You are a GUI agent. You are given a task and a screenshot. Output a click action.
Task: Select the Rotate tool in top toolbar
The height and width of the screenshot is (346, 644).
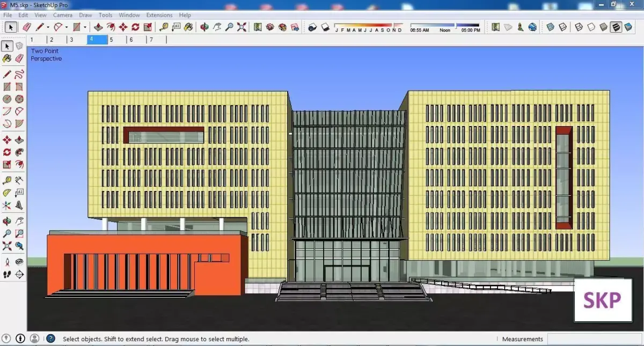tap(135, 27)
